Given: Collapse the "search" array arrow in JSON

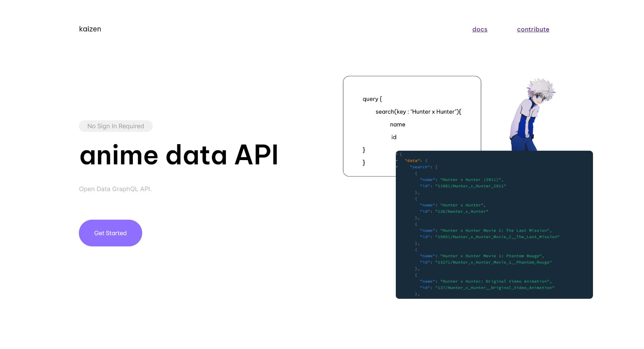Looking at the screenshot, I should 397,167.
